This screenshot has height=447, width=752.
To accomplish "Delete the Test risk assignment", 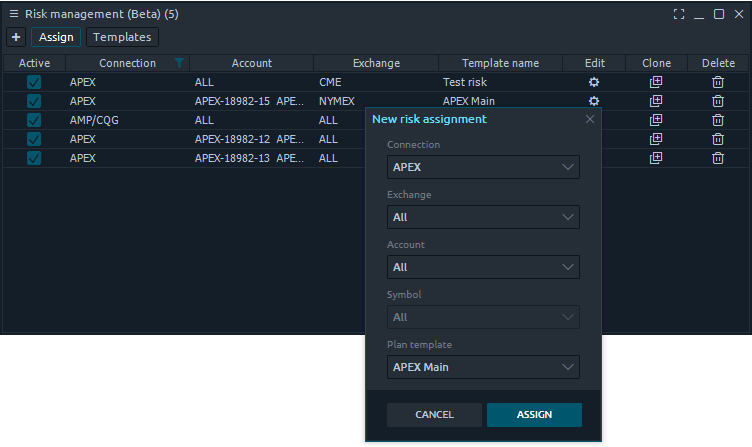I will 717,82.
